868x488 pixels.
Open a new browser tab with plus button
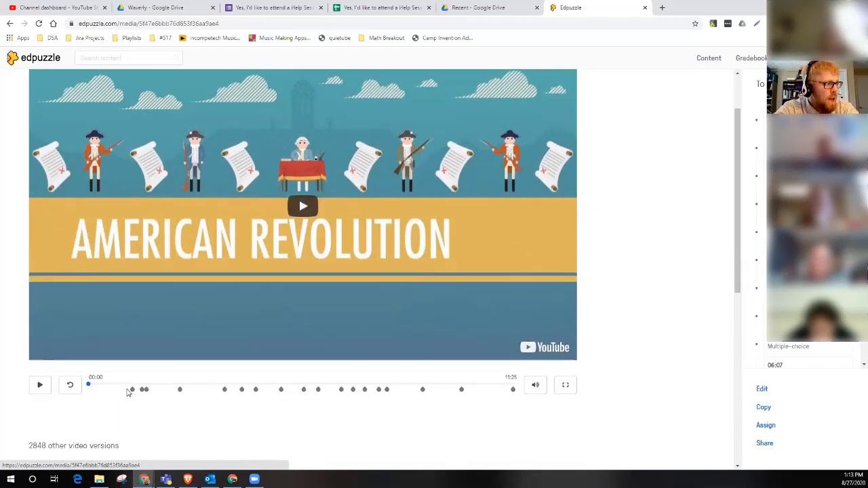click(x=662, y=7)
